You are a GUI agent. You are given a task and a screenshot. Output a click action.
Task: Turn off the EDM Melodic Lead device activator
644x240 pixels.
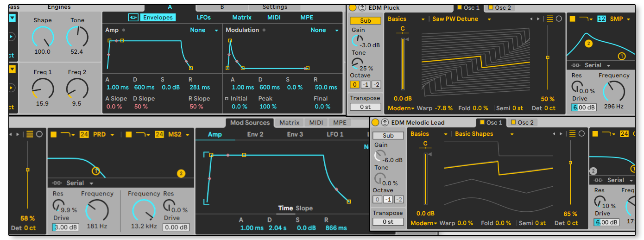[x=375, y=123]
